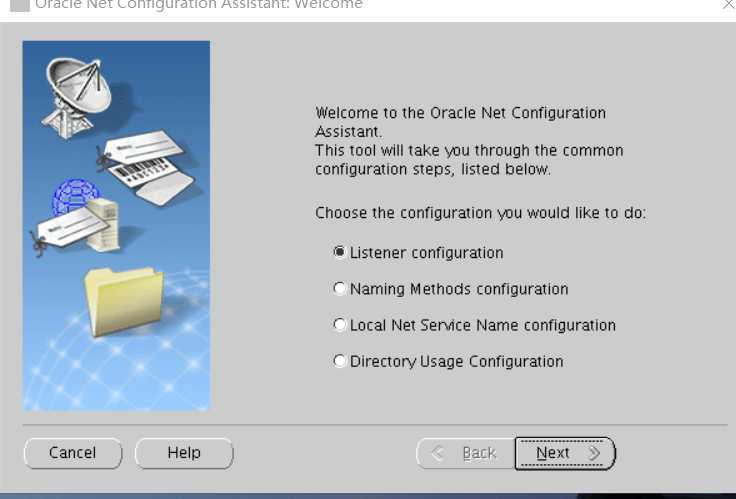Go Back to the previous step
The image size is (736, 499).
(x=466, y=453)
